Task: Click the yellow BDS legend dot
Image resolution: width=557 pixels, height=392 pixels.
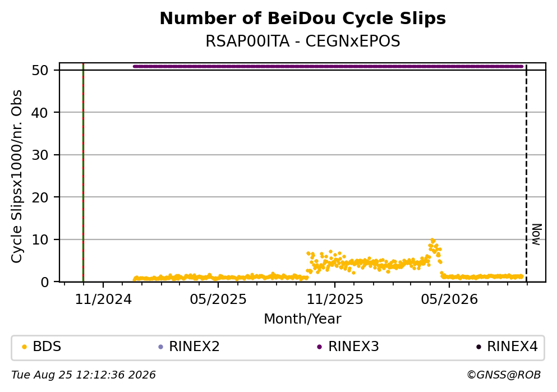Action: tap(24, 347)
